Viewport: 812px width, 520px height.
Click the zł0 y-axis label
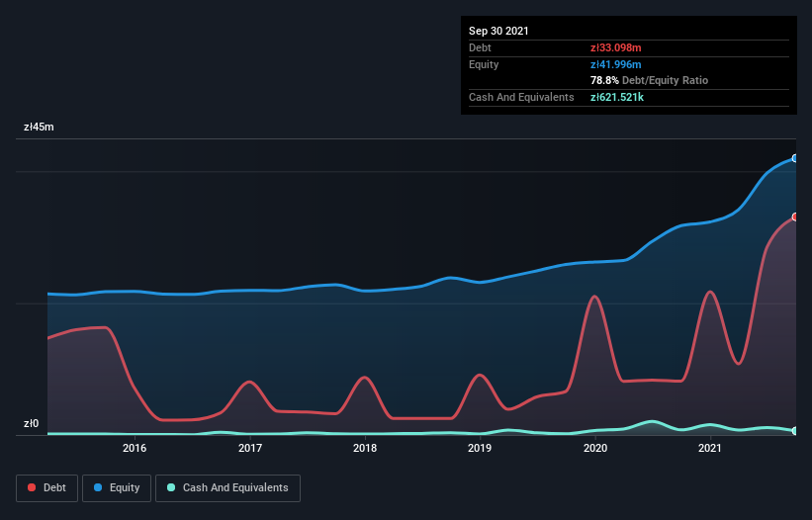(31, 423)
